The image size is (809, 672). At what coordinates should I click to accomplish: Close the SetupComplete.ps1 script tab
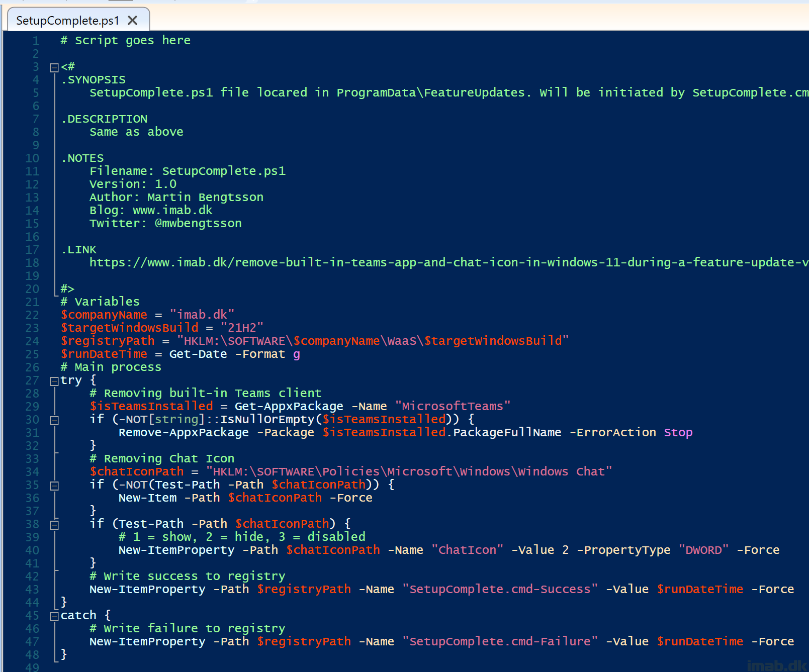pyautogui.click(x=133, y=21)
